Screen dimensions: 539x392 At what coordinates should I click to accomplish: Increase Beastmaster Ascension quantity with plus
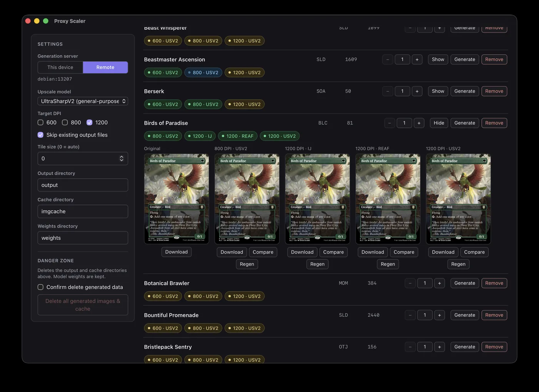click(x=417, y=59)
